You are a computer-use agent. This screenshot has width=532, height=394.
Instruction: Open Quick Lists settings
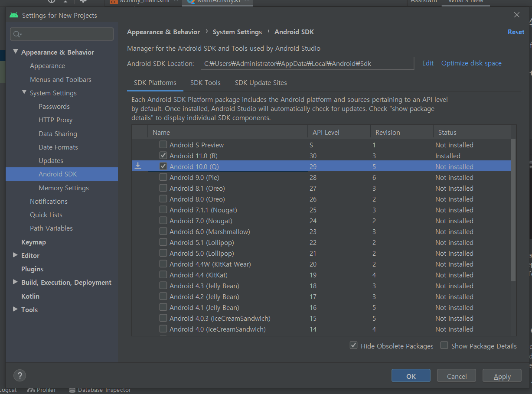click(46, 215)
